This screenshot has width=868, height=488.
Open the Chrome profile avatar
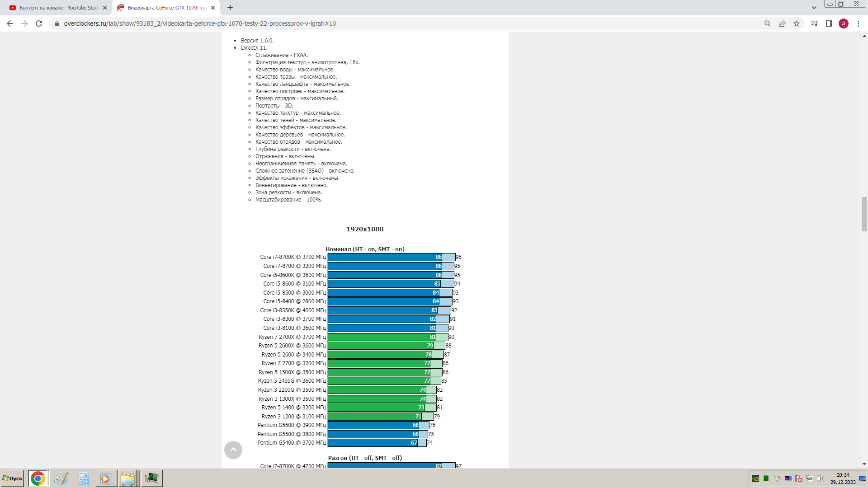coord(844,23)
